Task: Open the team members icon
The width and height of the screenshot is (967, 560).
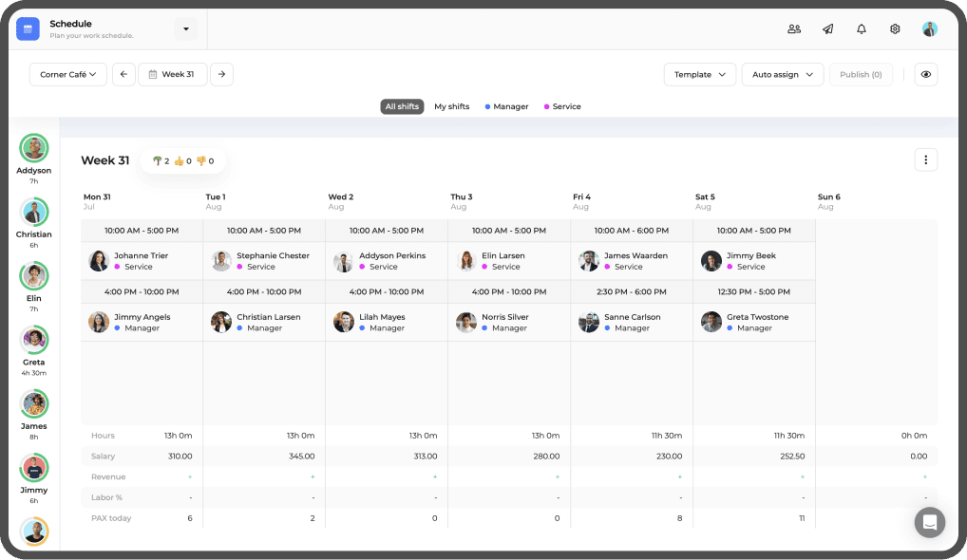Action: 794,29
